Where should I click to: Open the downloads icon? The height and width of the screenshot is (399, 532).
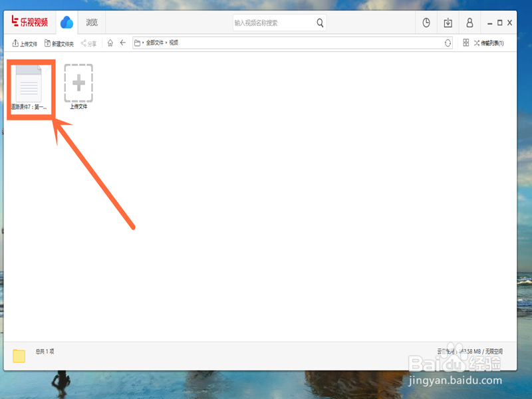(x=448, y=23)
